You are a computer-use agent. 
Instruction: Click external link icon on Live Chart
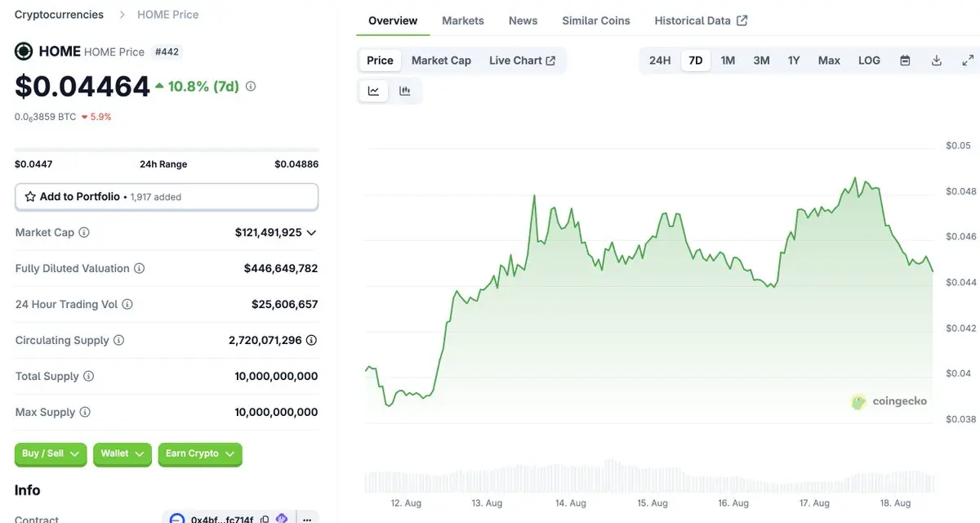[550, 60]
